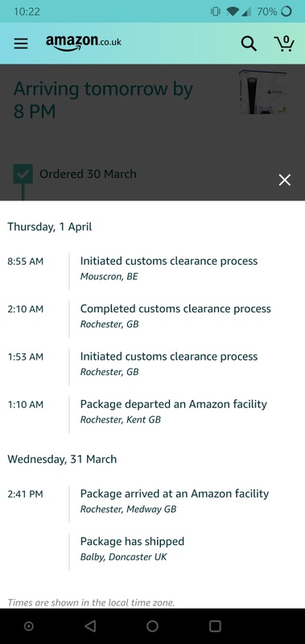Tap the Ordered 30 March checkmark
This screenshot has width=305, height=644.
point(23,174)
